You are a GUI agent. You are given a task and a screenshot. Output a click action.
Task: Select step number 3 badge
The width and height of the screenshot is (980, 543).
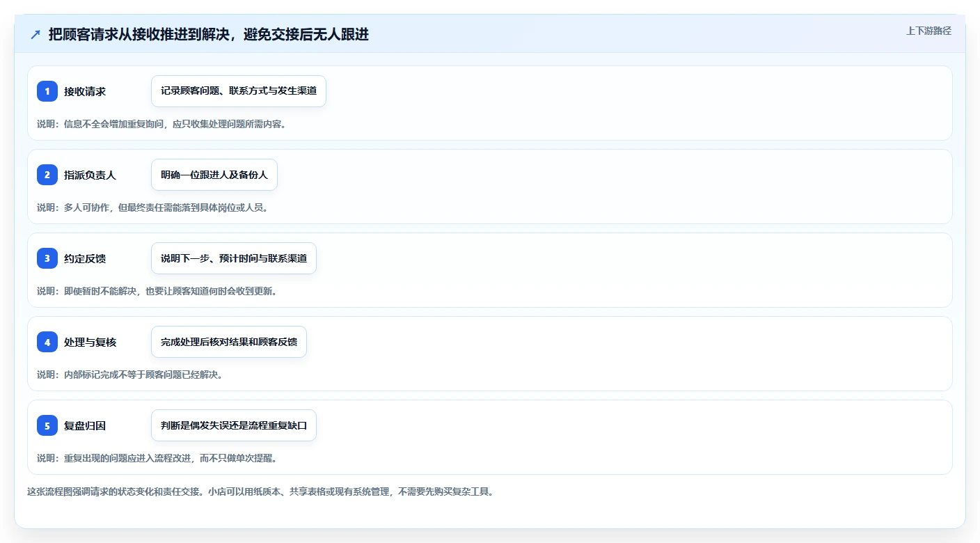tap(47, 258)
